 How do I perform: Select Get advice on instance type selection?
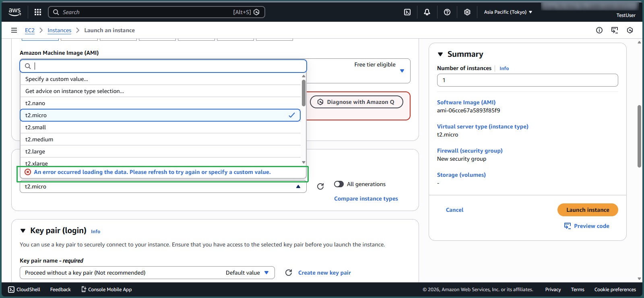point(161,91)
